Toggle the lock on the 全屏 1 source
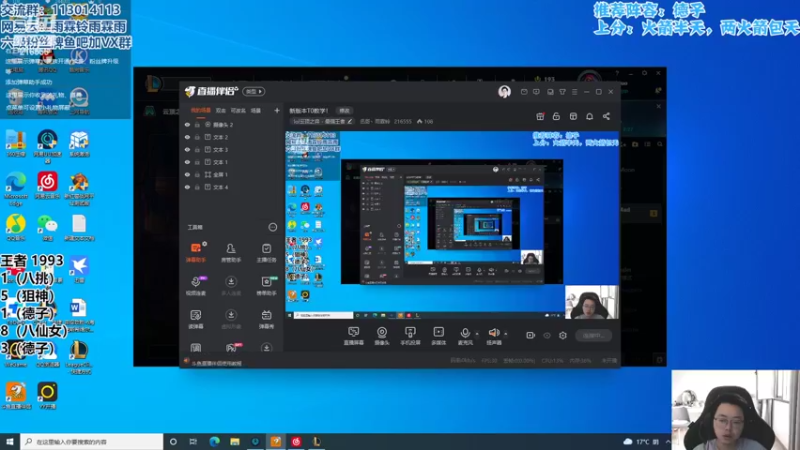Image resolution: width=800 pixels, height=450 pixels. tap(197, 174)
